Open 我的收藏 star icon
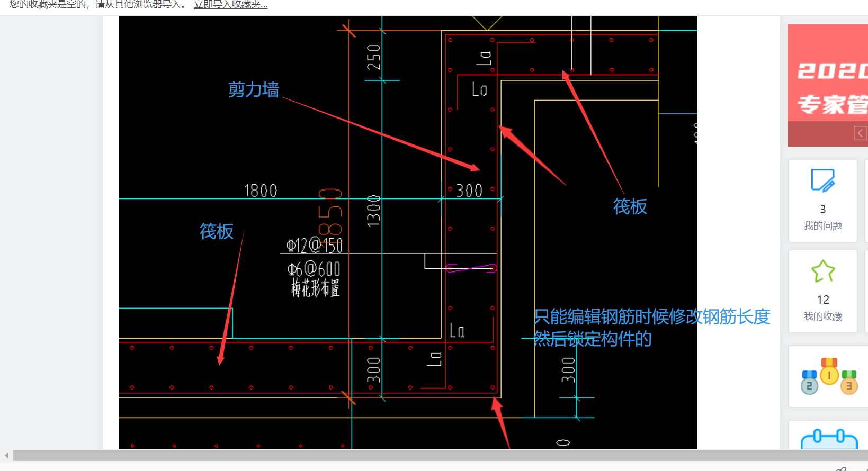Image resolution: width=868 pixels, height=471 pixels. [x=823, y=271]
